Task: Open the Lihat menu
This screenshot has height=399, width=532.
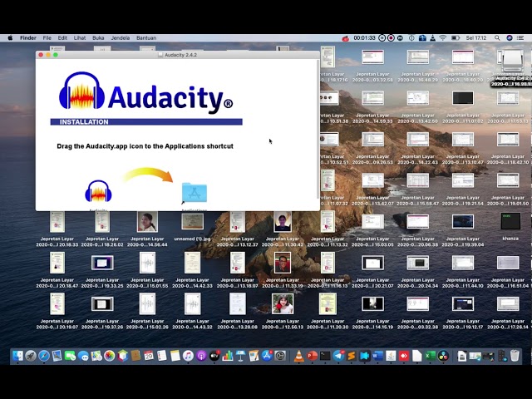Action: point(80,38)
